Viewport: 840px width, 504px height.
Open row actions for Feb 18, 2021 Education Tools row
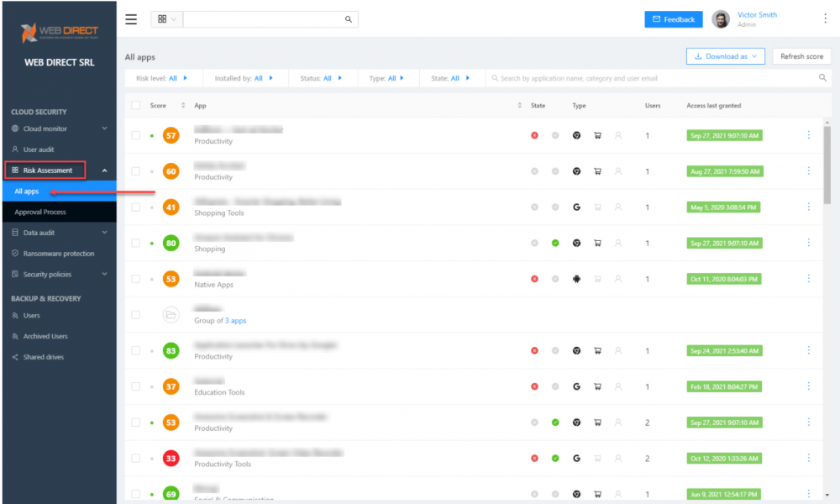tap(809, 386)
